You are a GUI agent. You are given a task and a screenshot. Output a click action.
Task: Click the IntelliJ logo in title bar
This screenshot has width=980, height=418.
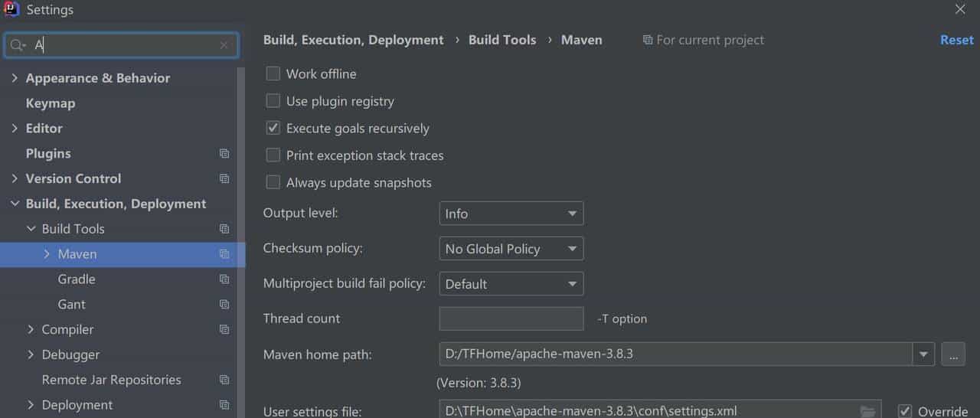coord(11,10)
